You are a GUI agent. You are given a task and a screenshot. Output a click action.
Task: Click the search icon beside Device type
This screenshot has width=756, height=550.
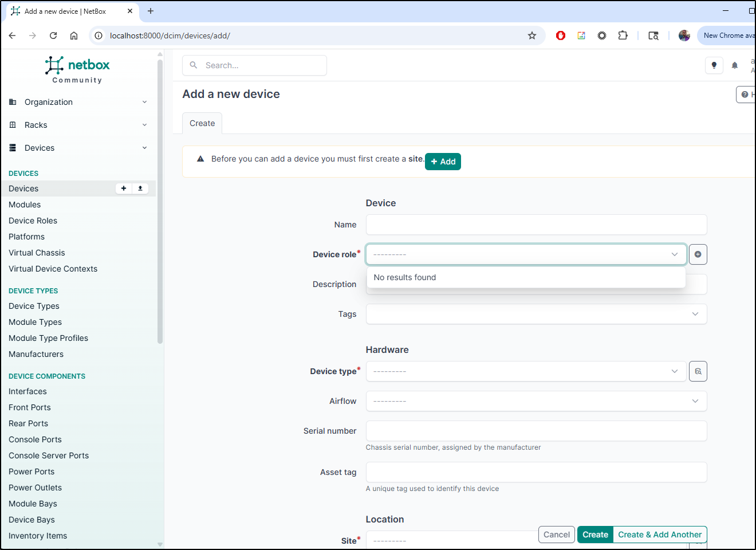pos(698,371)
